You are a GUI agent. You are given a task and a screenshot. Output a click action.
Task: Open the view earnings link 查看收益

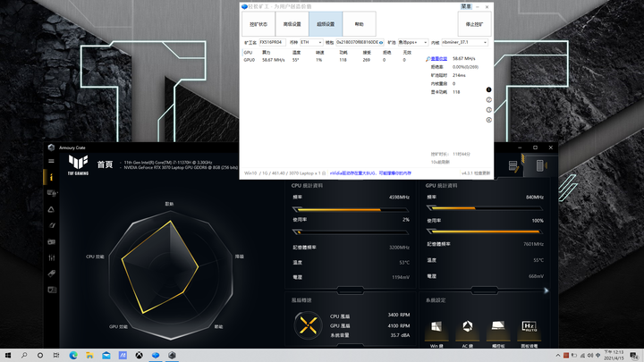[x=439, y=59]
